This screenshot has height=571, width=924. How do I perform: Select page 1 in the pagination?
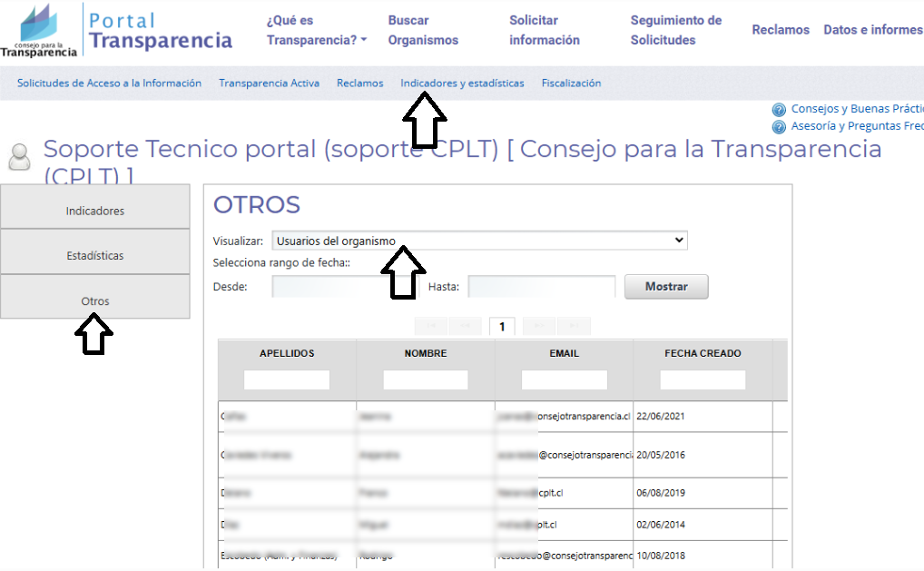pyautogui.click(x=502, y=326)
